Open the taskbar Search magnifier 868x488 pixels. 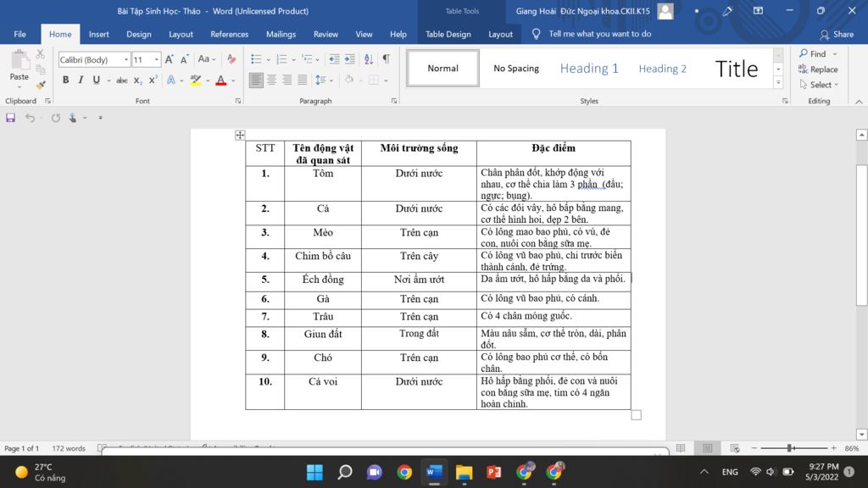pyautogui.click(x=344, y=472)
